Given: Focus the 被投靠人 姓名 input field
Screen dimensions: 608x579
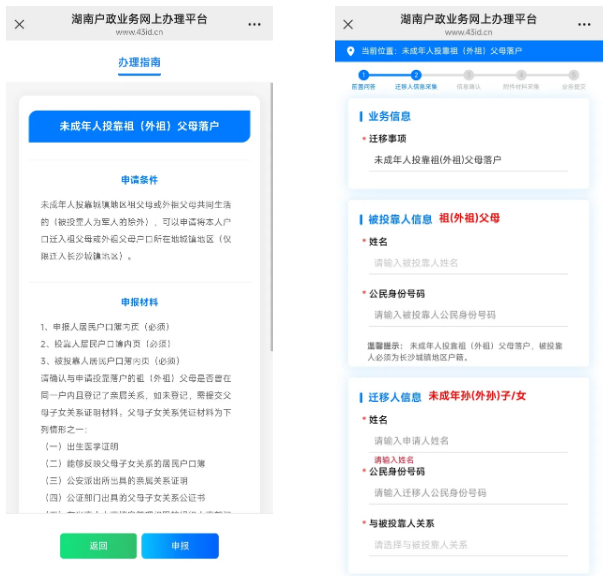Looking at the screenshot, I should point(468,263).
